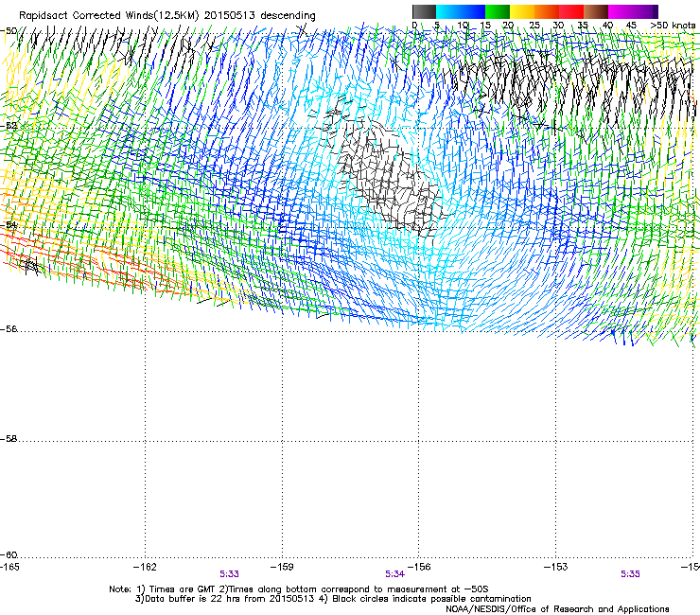
Task: Click the dark purple 45-50 knots swatch
Action: 645,11
